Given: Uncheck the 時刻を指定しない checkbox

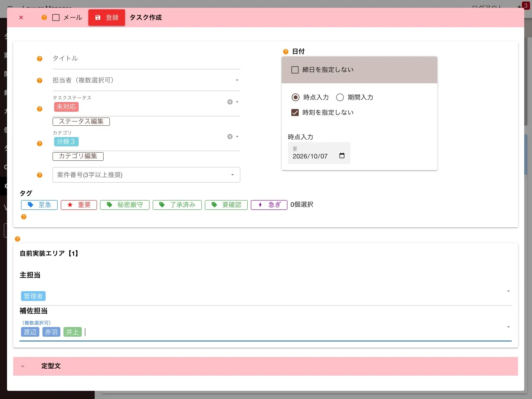Looking at the screenshot, I should 295,113.
